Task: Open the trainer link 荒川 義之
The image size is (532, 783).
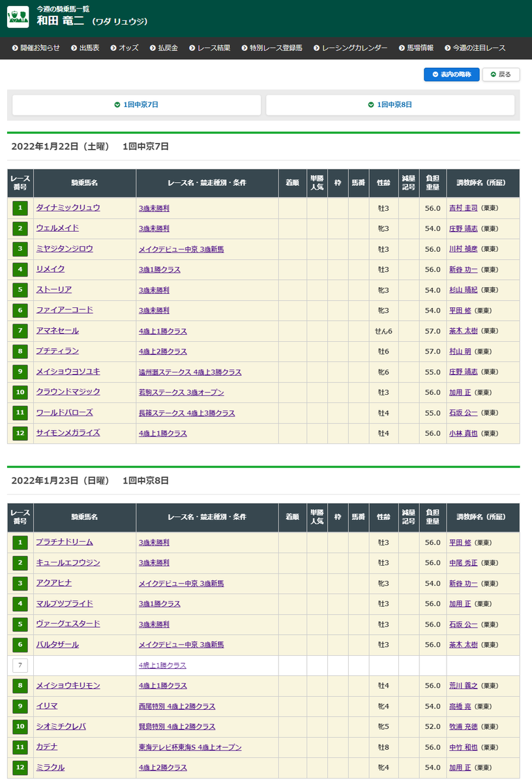Action: (464, 686)
